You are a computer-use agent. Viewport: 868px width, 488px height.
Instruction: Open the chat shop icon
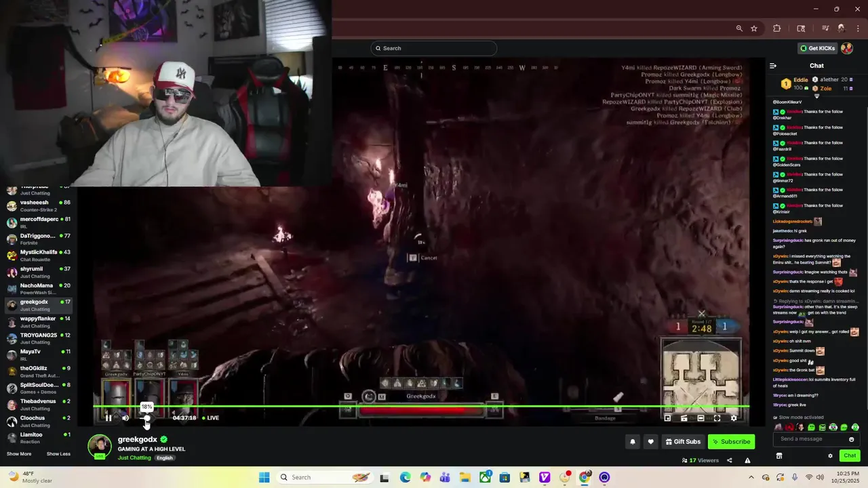(x=779, y=455)
